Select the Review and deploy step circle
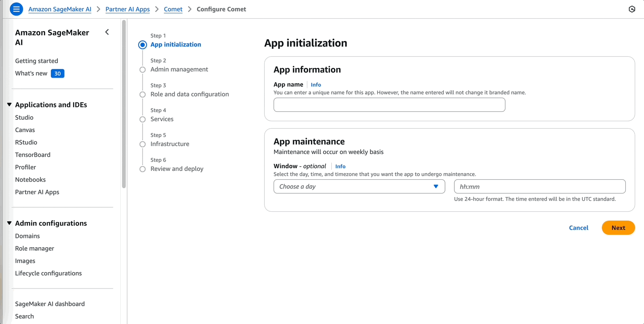This screenshot has height=324, width=644. click(x=143, y=169)
